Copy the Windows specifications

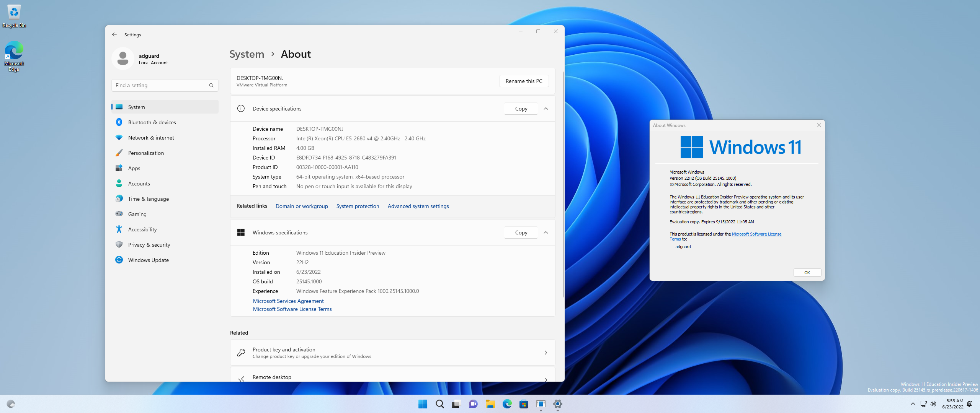521,233
